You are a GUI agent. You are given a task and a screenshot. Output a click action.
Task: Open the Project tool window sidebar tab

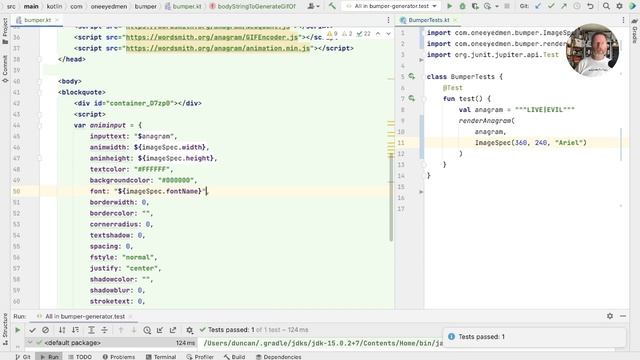pyautogui.click(x=5, y=31)
